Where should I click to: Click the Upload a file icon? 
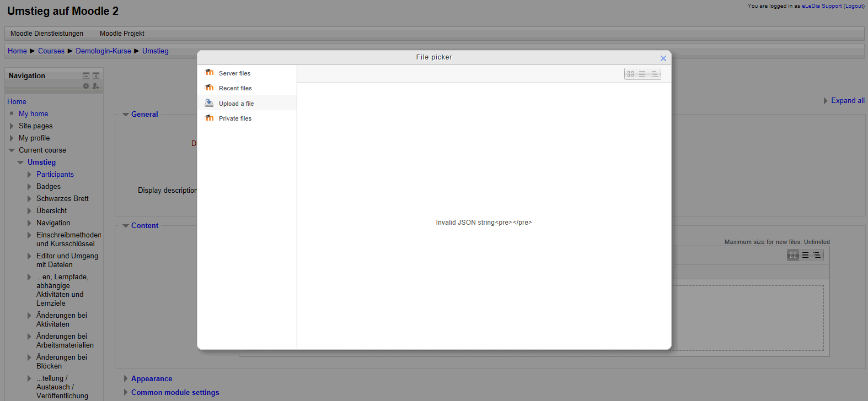pos(209,103)
